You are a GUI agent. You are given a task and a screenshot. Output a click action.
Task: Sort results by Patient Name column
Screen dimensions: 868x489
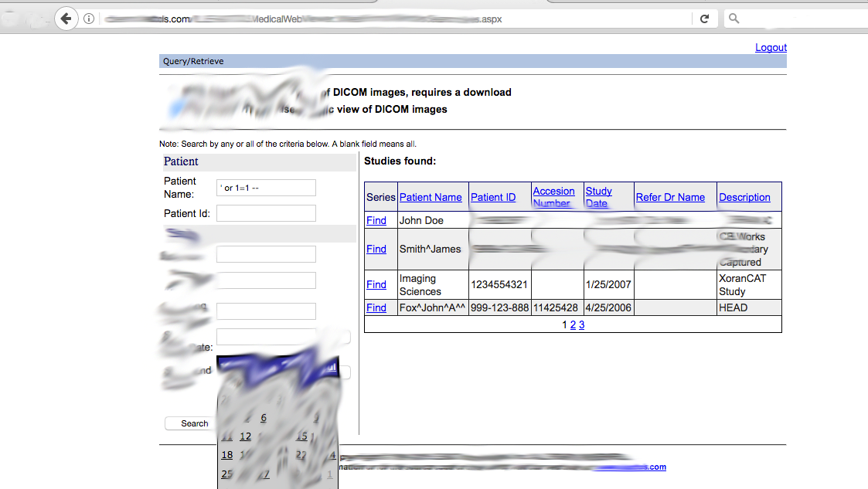pyautogui.click(x=430, y=198)
